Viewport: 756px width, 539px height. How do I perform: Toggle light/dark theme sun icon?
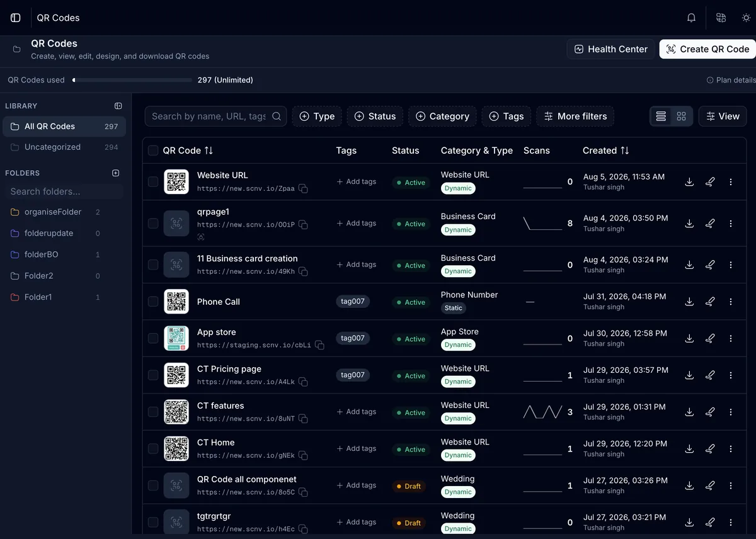pos(747,18)
